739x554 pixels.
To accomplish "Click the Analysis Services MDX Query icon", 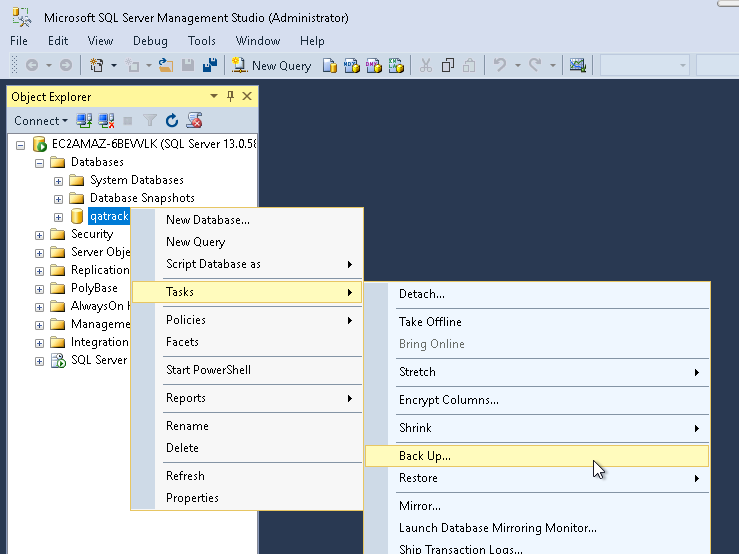I will coord(352,66).
